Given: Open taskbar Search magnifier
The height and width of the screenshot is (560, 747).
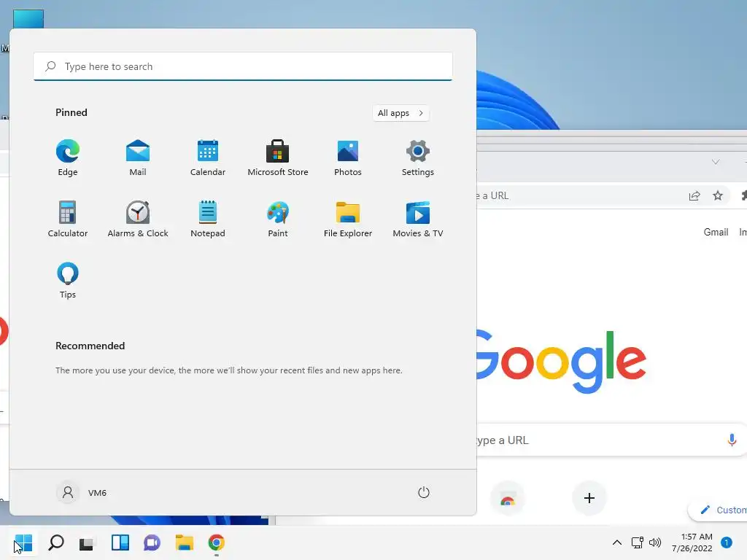Looking at the screenshot, I should (x=56, y=542).
